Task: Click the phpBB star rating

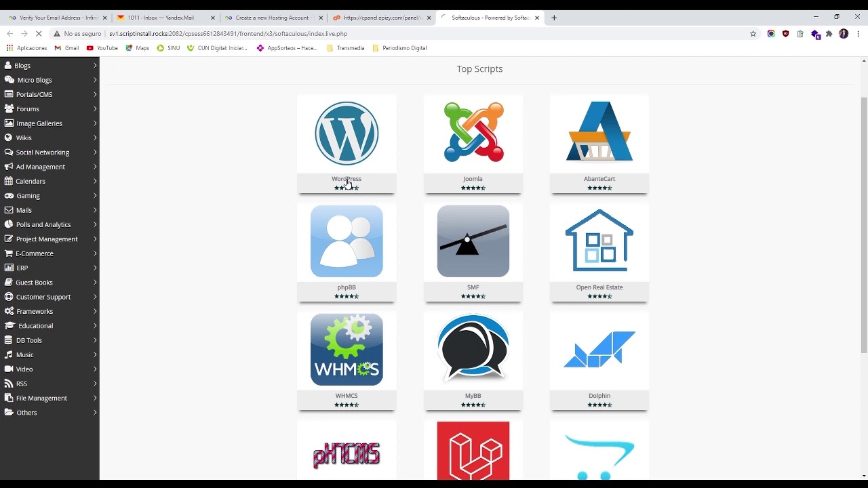Action: pos(347,296)
